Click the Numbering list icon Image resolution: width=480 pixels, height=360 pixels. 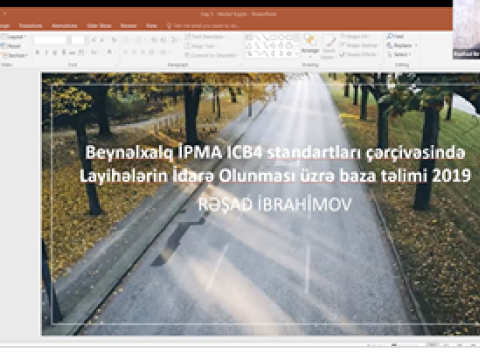pyautogui.click(x=138, y=40)
